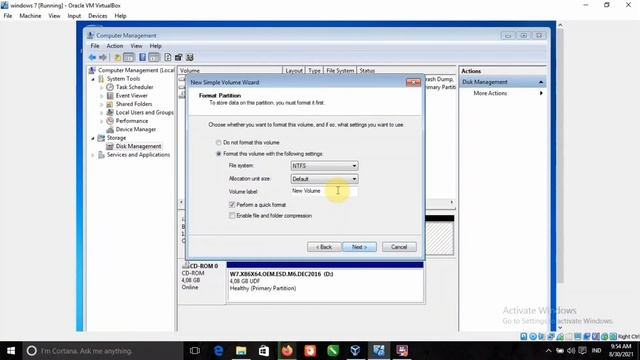Expand the Performance node arrow
Viewport: 640px width, 360px height.
tap(102, 121)
